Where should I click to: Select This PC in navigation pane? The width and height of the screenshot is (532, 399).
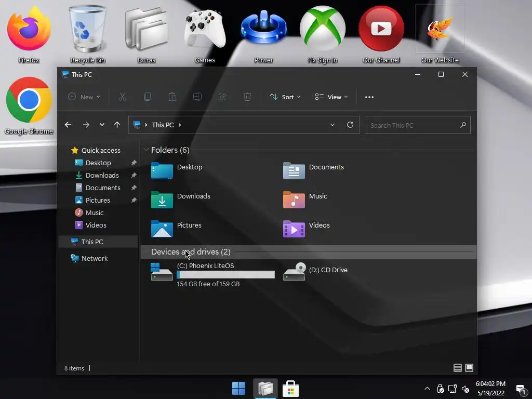click(x=98, y=242)
